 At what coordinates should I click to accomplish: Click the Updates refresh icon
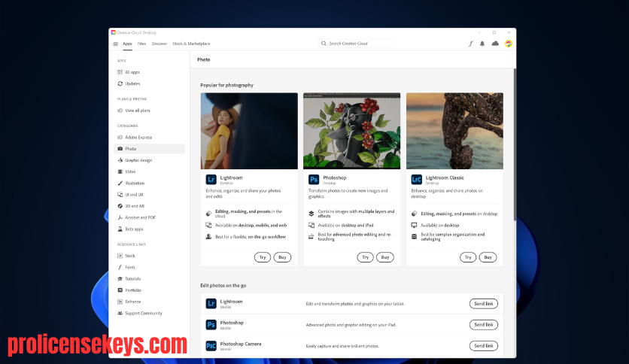(x=120, y=83)
